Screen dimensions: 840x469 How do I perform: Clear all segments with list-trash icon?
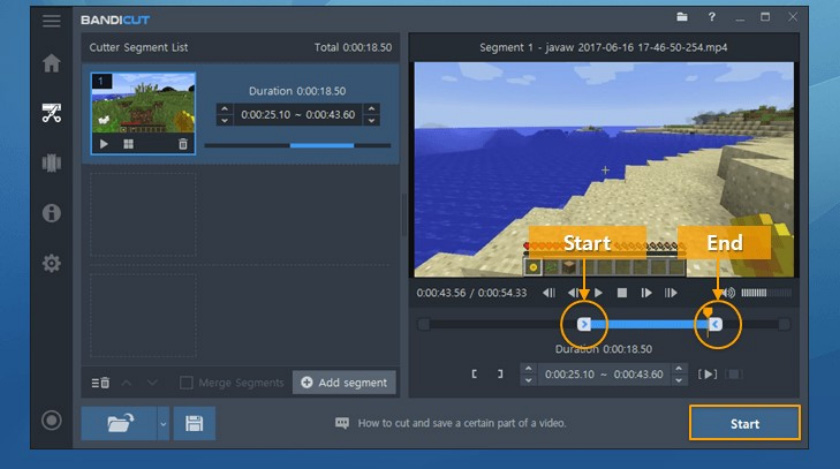click(101, 383)
